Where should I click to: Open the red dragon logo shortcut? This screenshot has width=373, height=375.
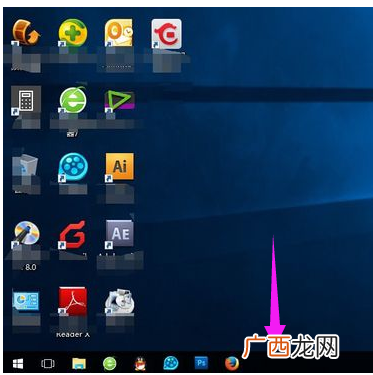(166, 34)
